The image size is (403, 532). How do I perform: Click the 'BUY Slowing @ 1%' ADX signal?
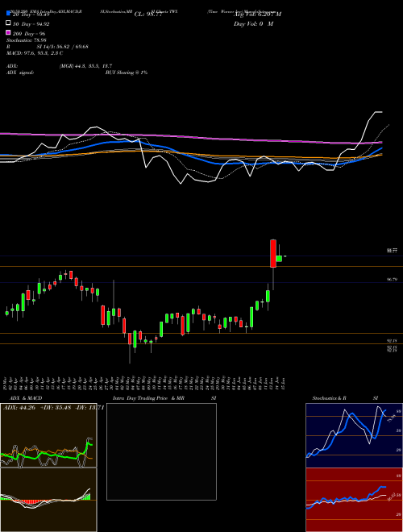[127, 73]
